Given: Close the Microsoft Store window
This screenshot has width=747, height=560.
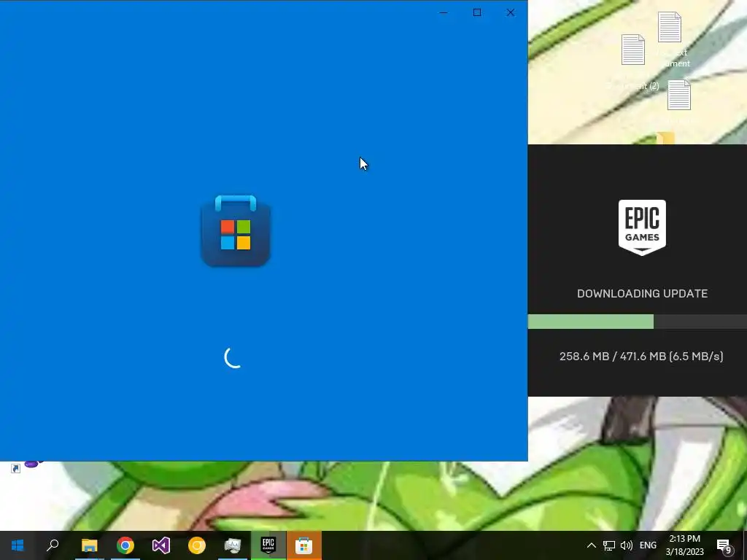Looking at the screenshot, I should (x=510, y=12).
